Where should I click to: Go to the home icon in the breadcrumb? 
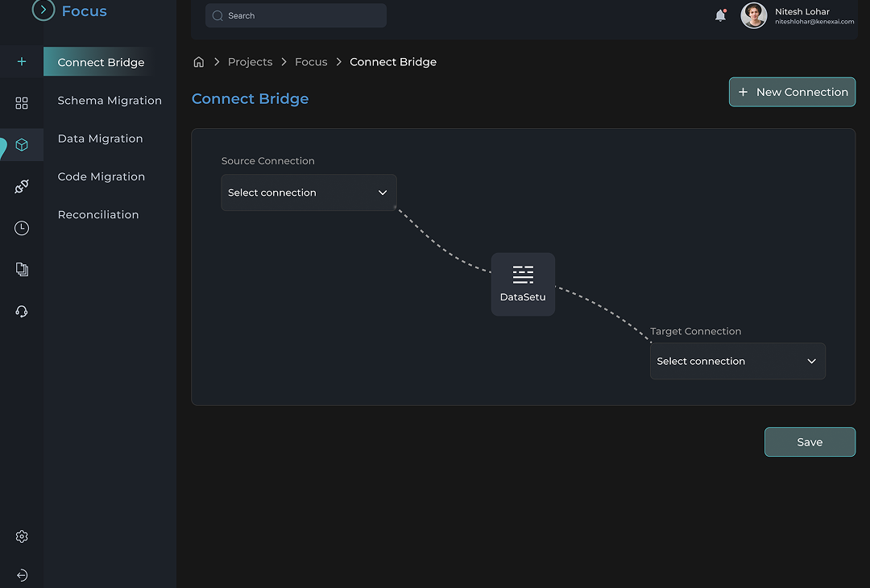(x=199, y=62)
